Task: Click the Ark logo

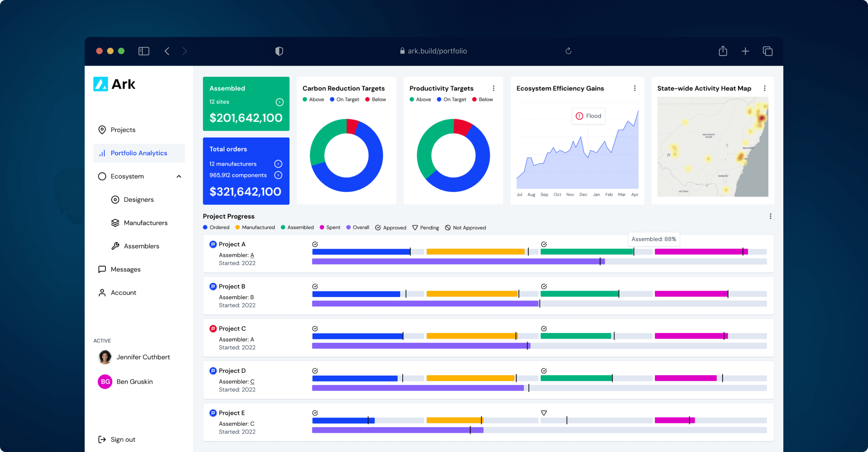Action: coord(115,84)
